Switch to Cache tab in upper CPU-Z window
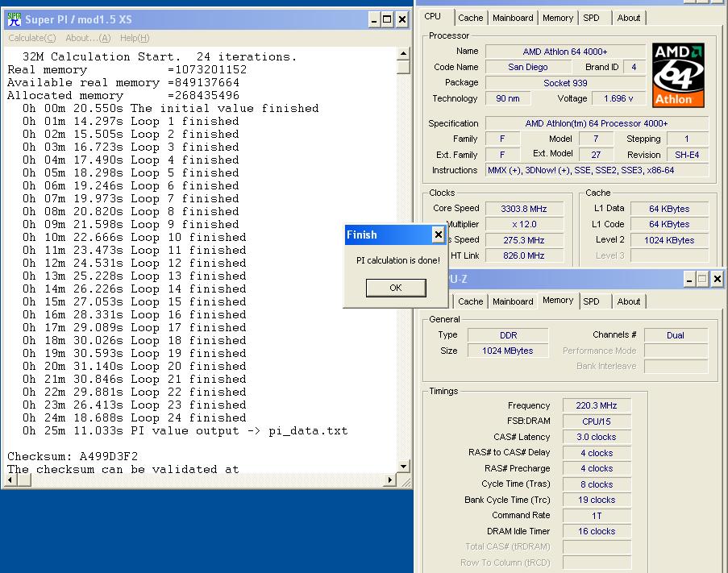Viewport: 728px width, 573px height. click(470, 18)
